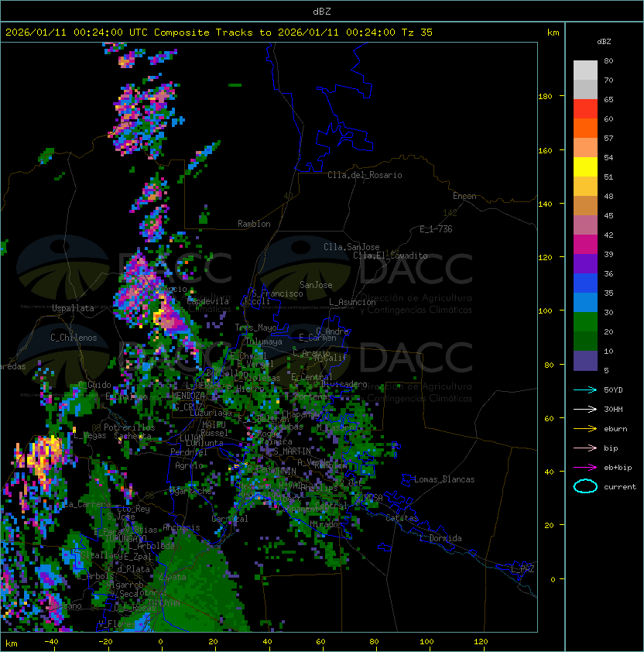This screenshot has height=652, width=644.
Task: Click the Ugarteche map label
Action: [190, 491]
